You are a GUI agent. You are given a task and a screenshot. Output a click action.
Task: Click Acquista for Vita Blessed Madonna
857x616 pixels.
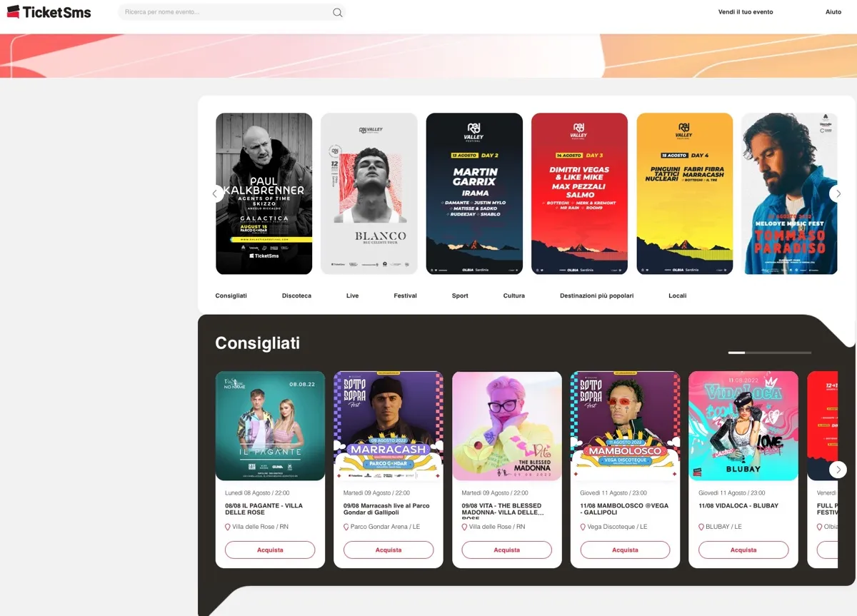[507, 550]
